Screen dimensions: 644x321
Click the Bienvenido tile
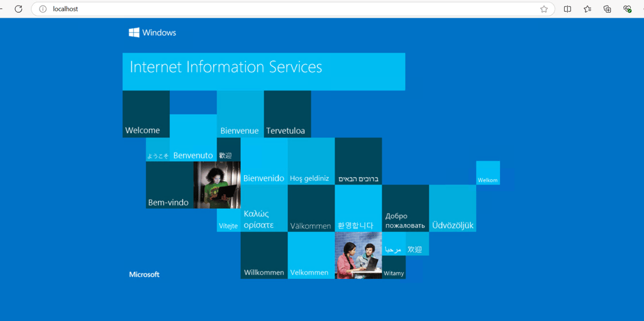pos(264,161)
